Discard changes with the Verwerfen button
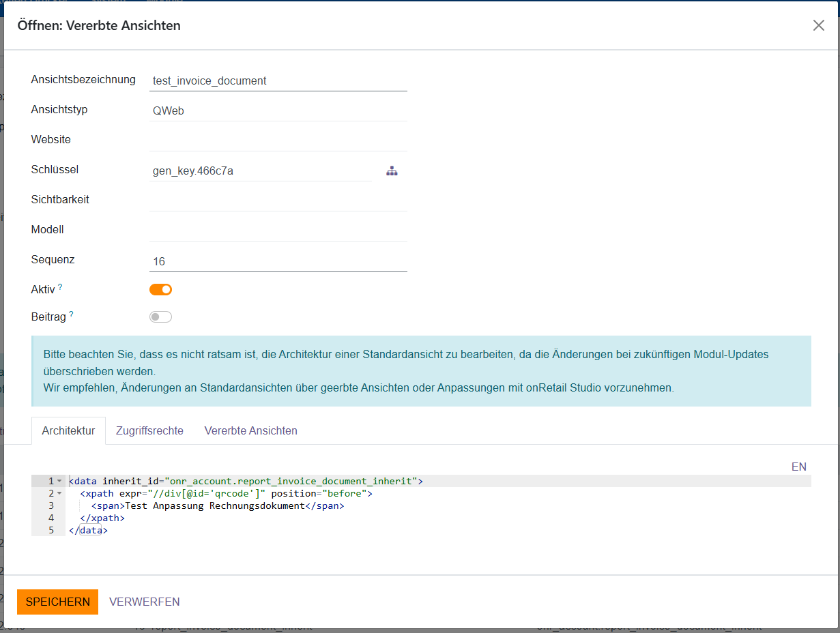Image resolution: width=840 pixels, height=633 pixels. (145, 602)
